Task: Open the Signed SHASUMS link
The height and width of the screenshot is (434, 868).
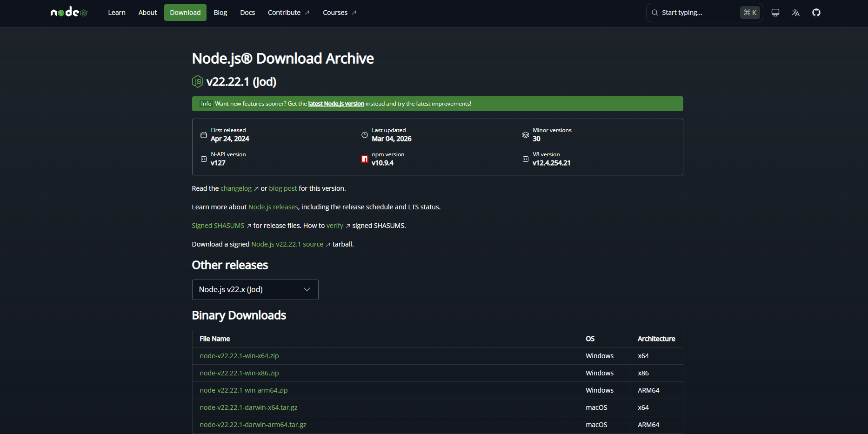Action: (218, 226)
